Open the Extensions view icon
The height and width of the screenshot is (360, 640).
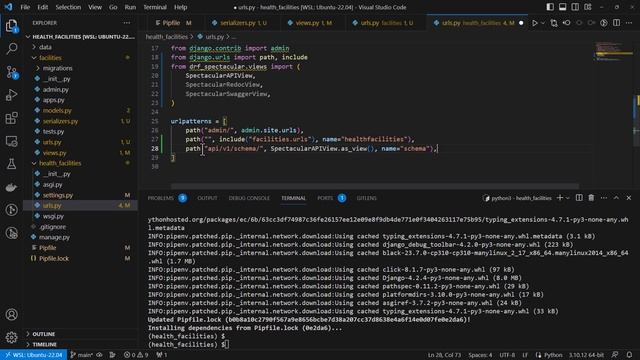(11, 118)
